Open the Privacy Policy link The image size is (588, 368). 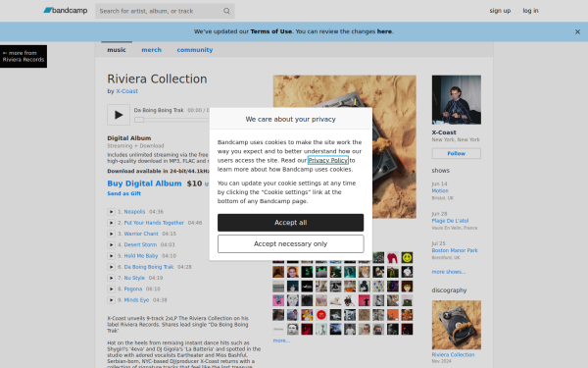pyautogui.click(x=328, y=160)
